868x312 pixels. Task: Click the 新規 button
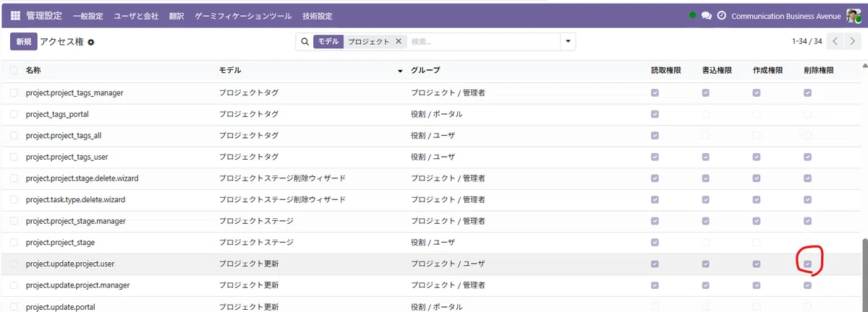[22, 42]
